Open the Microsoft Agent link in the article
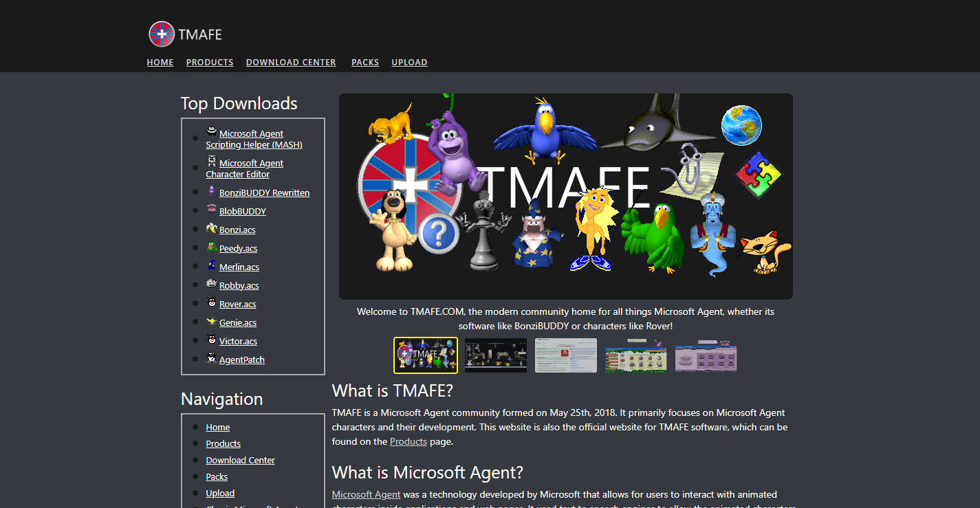This screenshot has width=980, height=508. pos(366,494)
